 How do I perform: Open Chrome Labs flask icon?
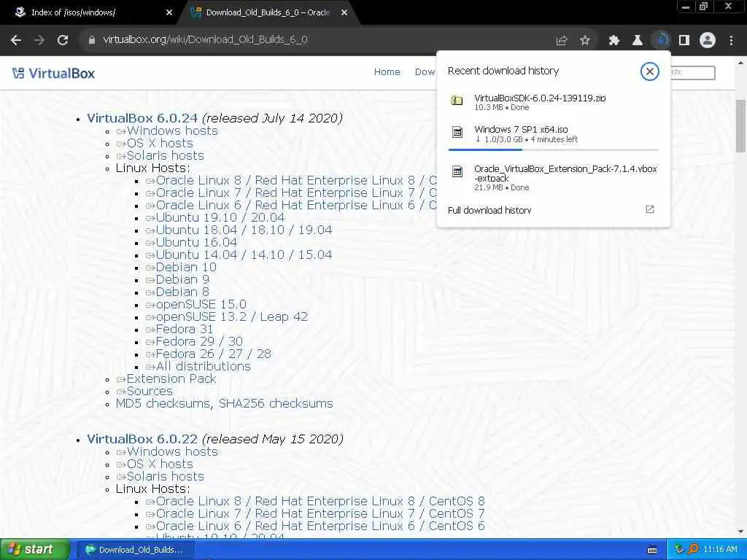coord(637,41)
